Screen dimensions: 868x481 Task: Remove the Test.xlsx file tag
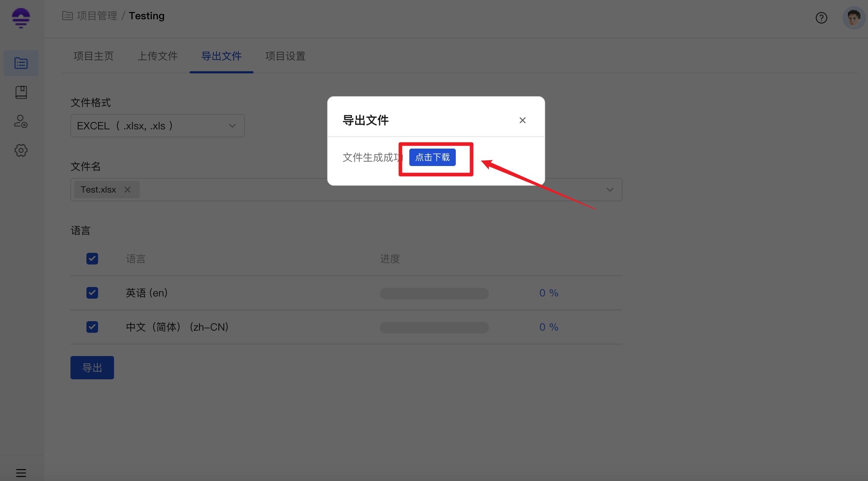click(x=127, y=190)
